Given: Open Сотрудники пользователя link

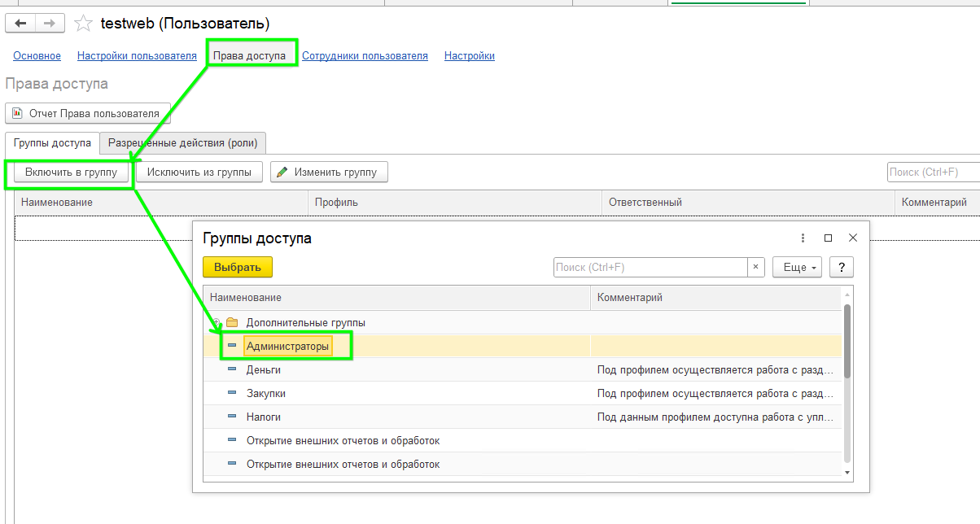Looking at the screenshot, I should point(365,56).
